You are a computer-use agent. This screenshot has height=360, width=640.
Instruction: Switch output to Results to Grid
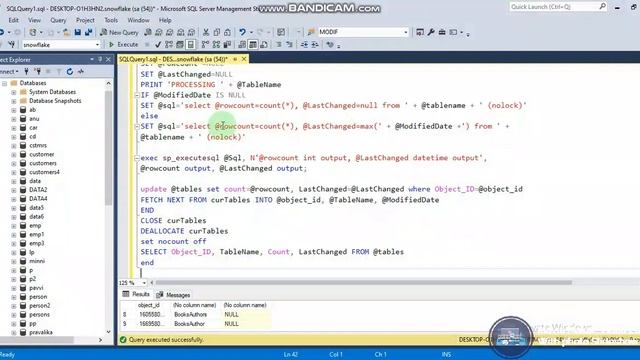tap(253, 44)
